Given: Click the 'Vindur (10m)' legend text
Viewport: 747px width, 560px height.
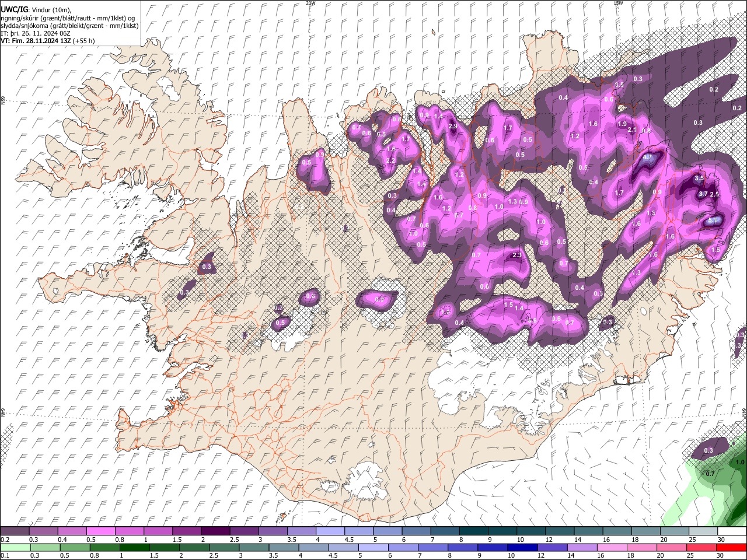Looking at the screenshot, I should pyautogui.click(x=51, y=9).
